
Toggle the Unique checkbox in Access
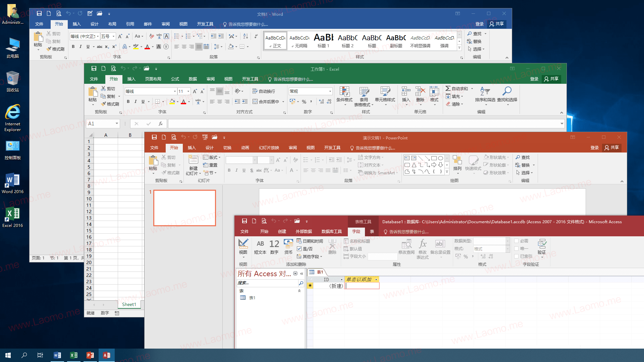pyautogui.click(x=517, y=249)
